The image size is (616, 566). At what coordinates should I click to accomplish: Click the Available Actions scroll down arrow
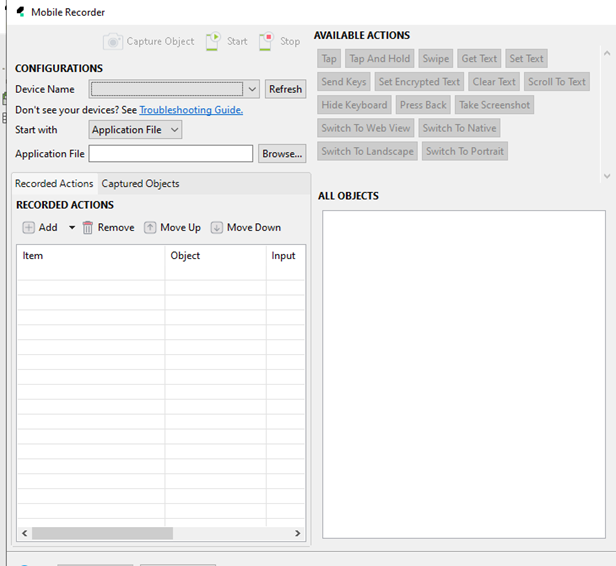(607, 176)
